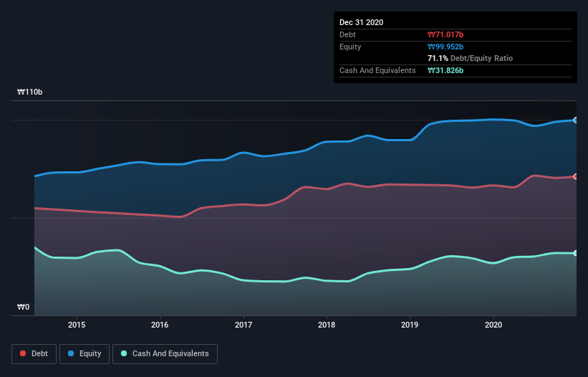Click the Debt row label in the tooltip

[x=347, y=34]
